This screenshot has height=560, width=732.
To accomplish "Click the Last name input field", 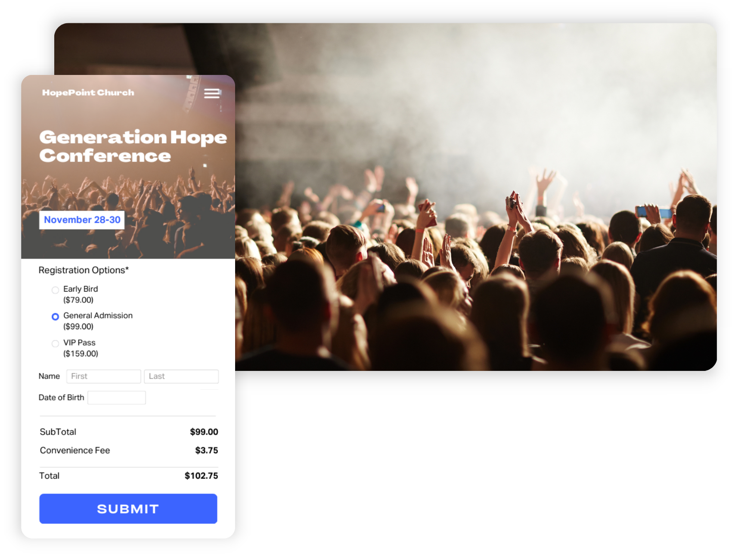I will pos(181,376).
